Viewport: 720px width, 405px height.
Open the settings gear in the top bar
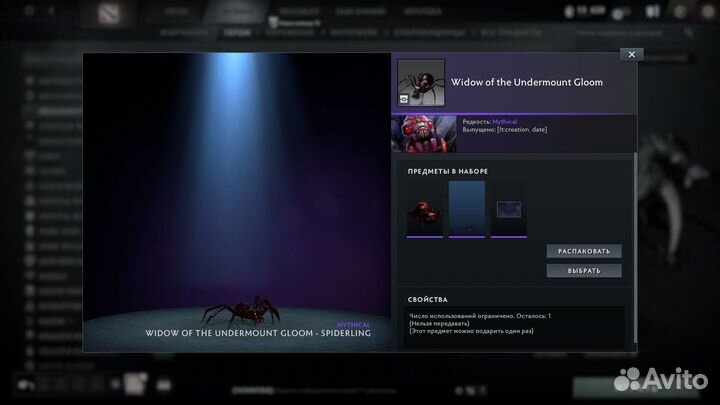click(x=29, y=10)
